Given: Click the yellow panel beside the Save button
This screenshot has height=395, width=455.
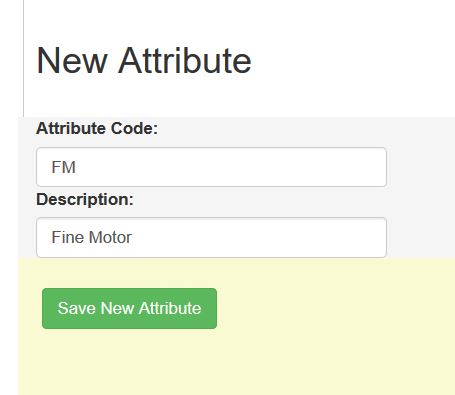Looking at the screenshot, I should (x=333, y=308).
